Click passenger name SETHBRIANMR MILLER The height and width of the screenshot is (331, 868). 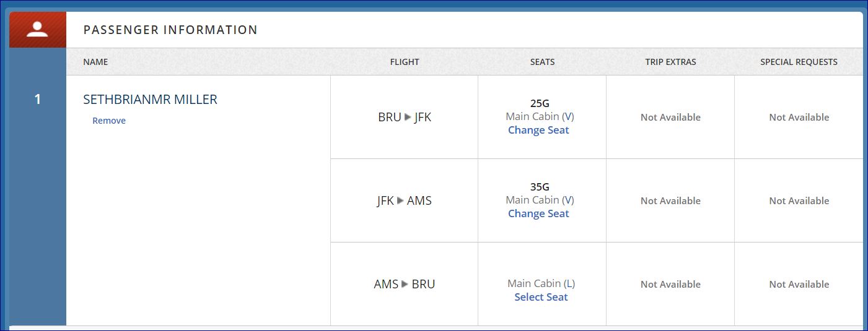pos(150,100)
